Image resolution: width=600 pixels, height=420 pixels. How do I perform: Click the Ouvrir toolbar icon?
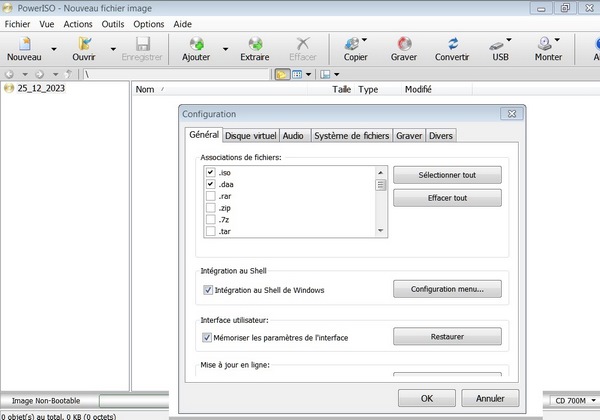click(85, 44)
